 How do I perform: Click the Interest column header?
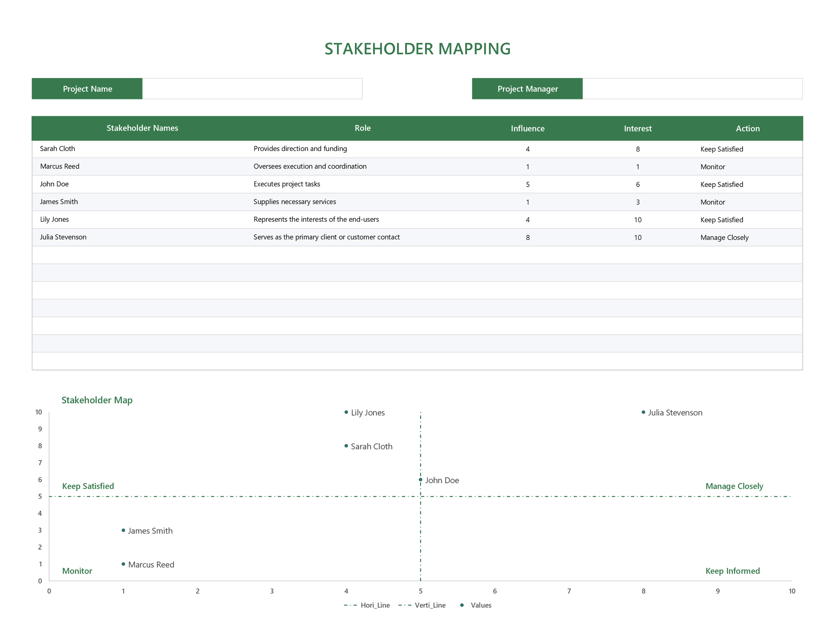[x=637, y=128]
